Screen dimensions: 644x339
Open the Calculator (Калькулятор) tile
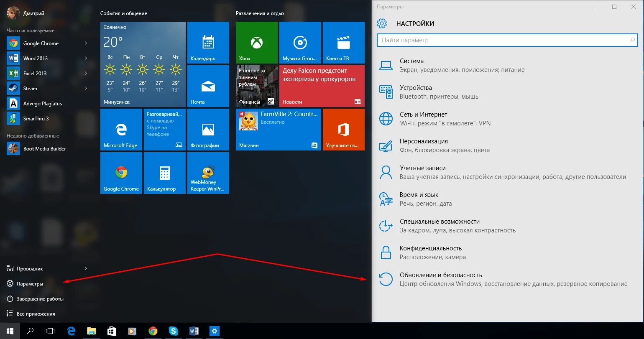(165, 173)
